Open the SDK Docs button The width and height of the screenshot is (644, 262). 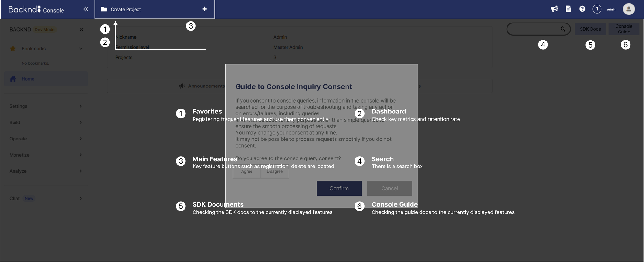click(590, 29)
